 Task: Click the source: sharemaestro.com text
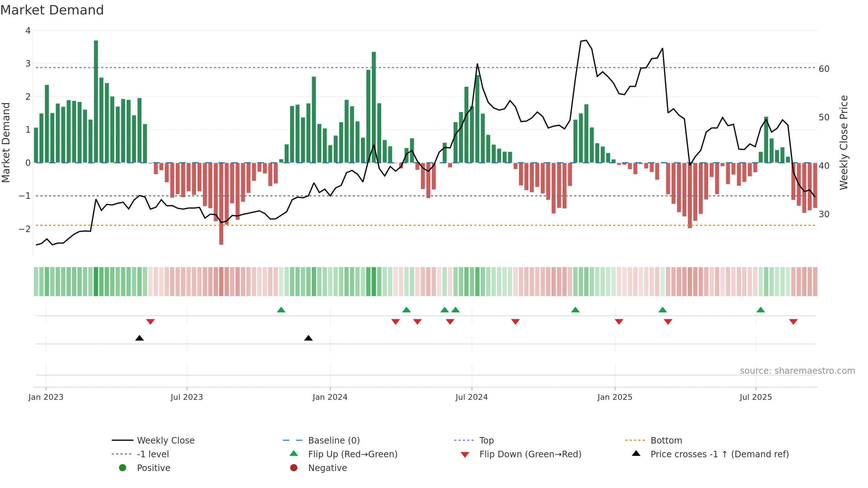click(x=797, y=371)
